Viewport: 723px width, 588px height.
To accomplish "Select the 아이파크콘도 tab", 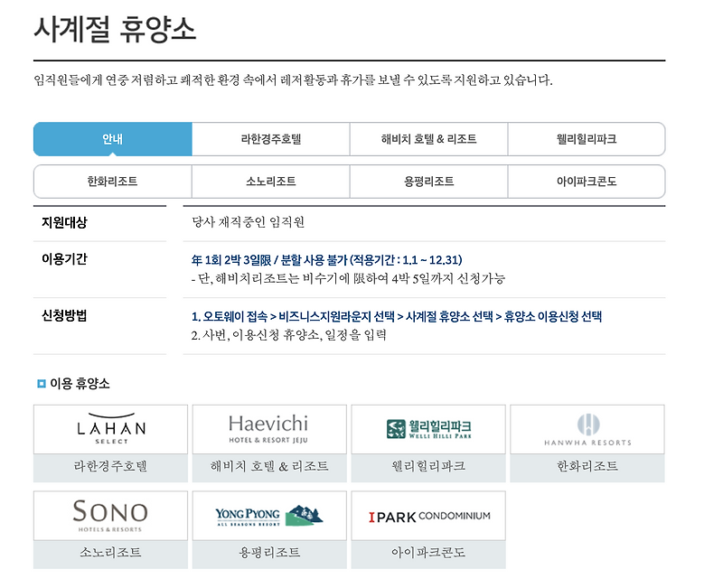I will tap(587, 182).
